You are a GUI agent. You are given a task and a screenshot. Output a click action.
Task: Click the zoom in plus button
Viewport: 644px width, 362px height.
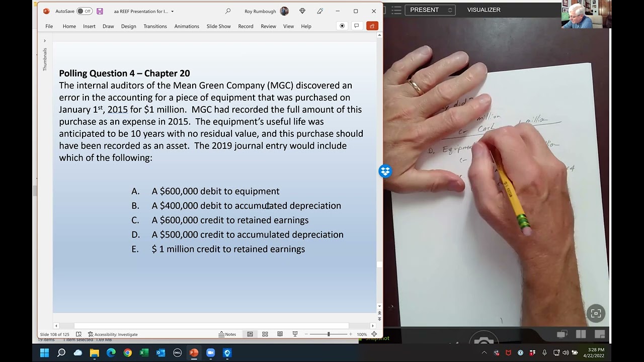pos(351,334)
